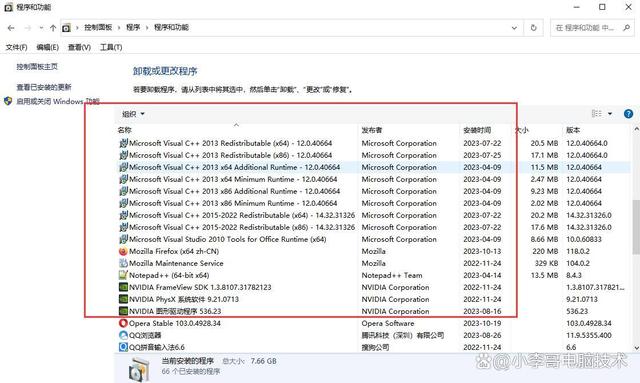Expand the address bar history dropdown
640x383 pixels.
[514, 28]
